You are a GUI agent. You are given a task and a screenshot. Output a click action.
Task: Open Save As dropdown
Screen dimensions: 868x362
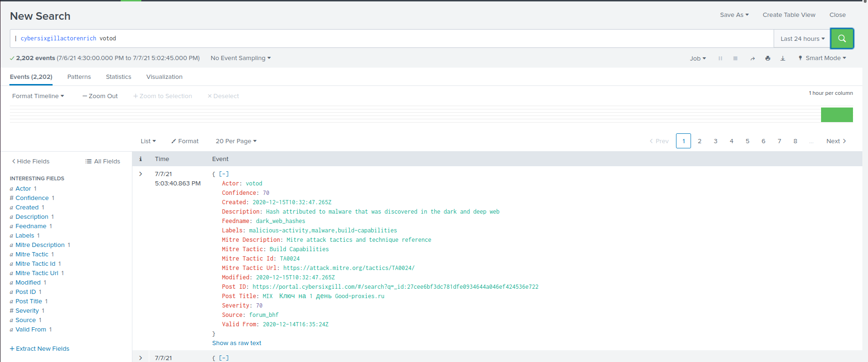pyautogui.click(x=734, y=15)
